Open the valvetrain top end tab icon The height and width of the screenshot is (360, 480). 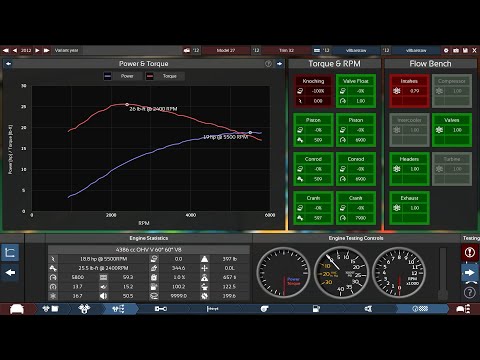(212, 309)
